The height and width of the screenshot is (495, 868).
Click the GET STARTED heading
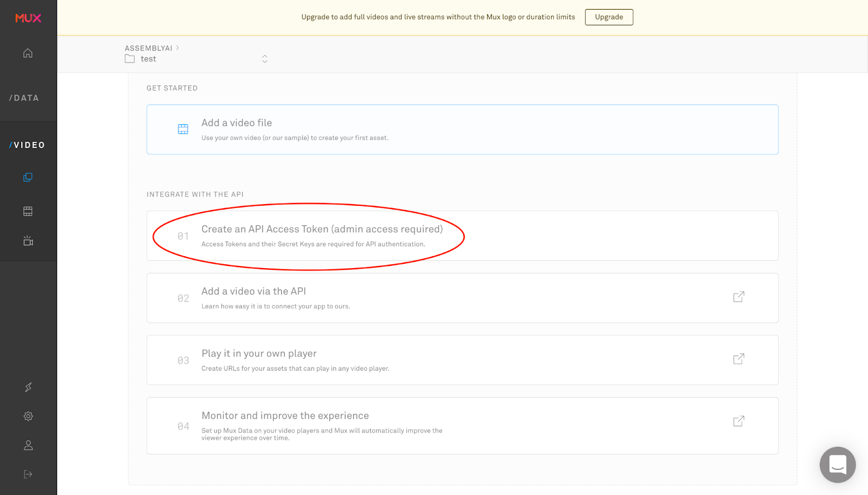(x=172, y=88)
